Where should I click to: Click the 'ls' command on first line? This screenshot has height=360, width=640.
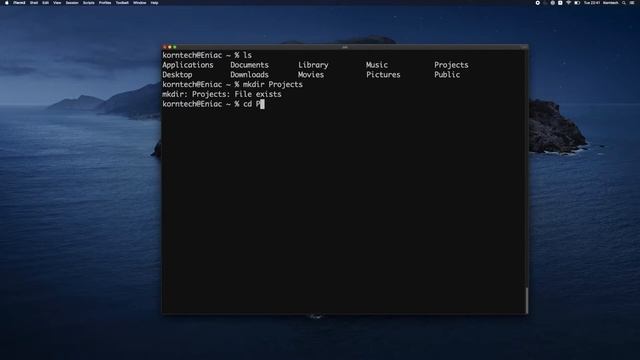247,55
